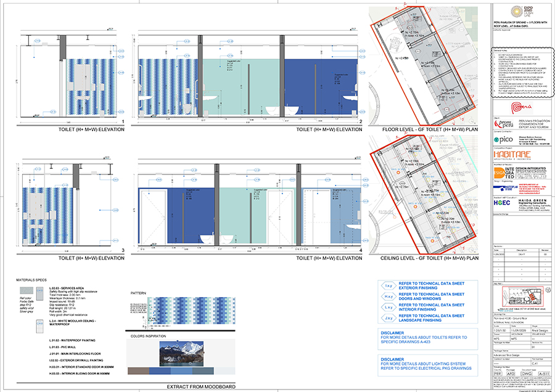This screenshot has height=392, width=555.
Task: Pick the brown swatch in moodboard palette
Action: pyautogui.click(x=138, y=371)
